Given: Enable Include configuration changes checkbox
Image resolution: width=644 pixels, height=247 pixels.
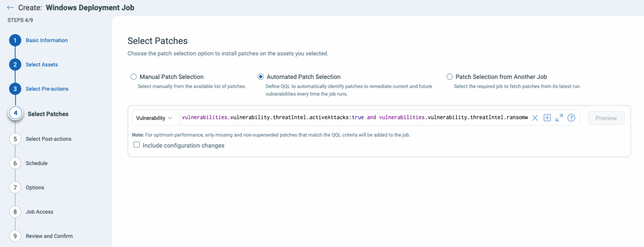Looking at the screenshot, I should (x=137, y=145).
